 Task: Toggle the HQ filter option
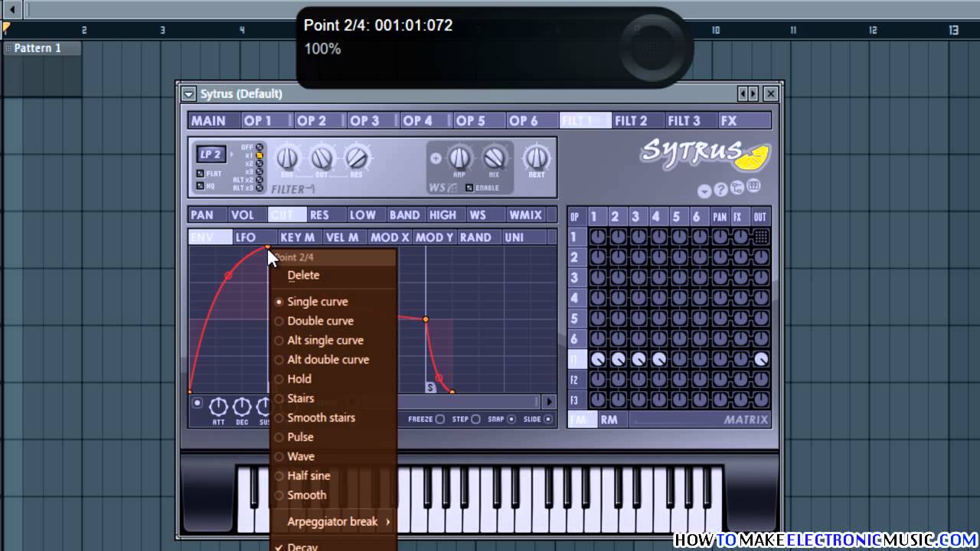pyautogui.click(x=201, y=185)
